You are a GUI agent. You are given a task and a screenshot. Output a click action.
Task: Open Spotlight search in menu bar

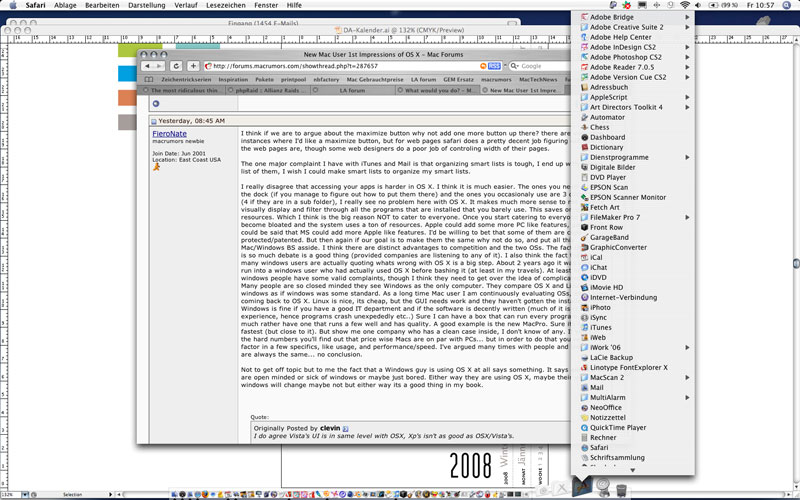[786, 5]
